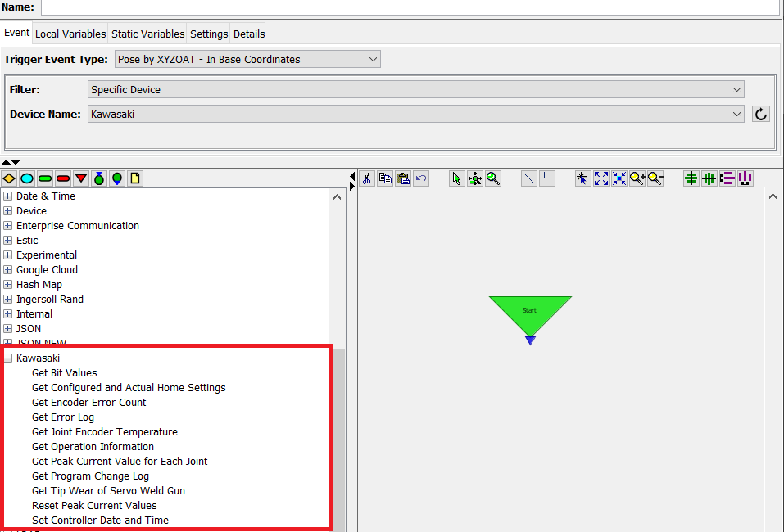Click the zoom in magnifier icon

pos(637,178)
